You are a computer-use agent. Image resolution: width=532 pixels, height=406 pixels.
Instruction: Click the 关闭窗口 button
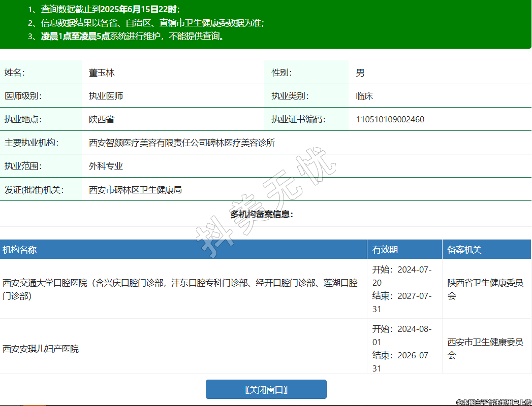266,389
